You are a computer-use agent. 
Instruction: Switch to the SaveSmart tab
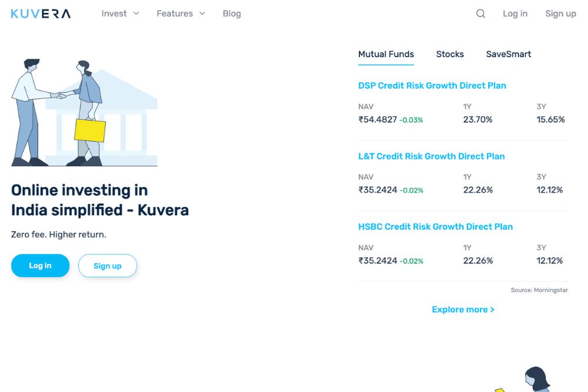coord(508,54)
